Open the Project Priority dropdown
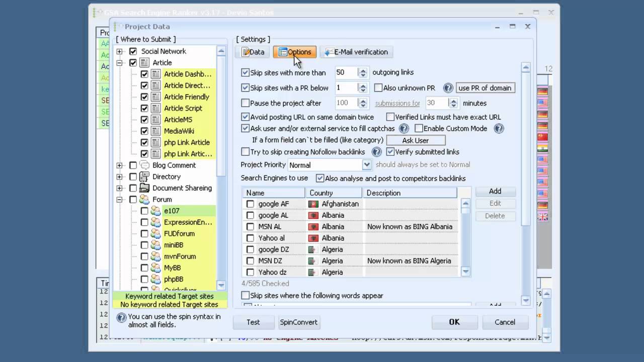Image resolution: width=644 pixels, height=362 pixels. click(x=367, y=165)
